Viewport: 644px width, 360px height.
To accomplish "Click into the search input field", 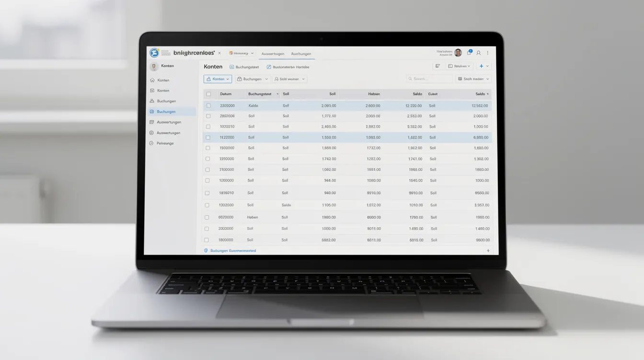I will click(429, 79).
